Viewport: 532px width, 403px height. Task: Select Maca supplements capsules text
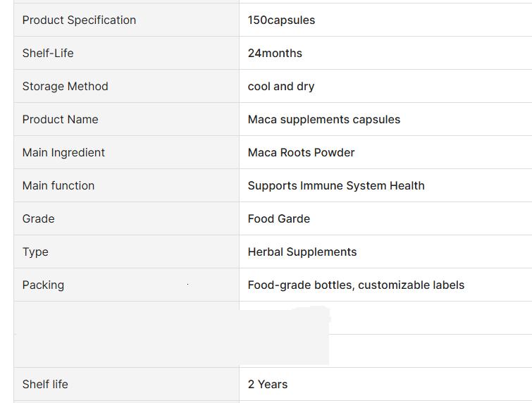click(323, 119)
